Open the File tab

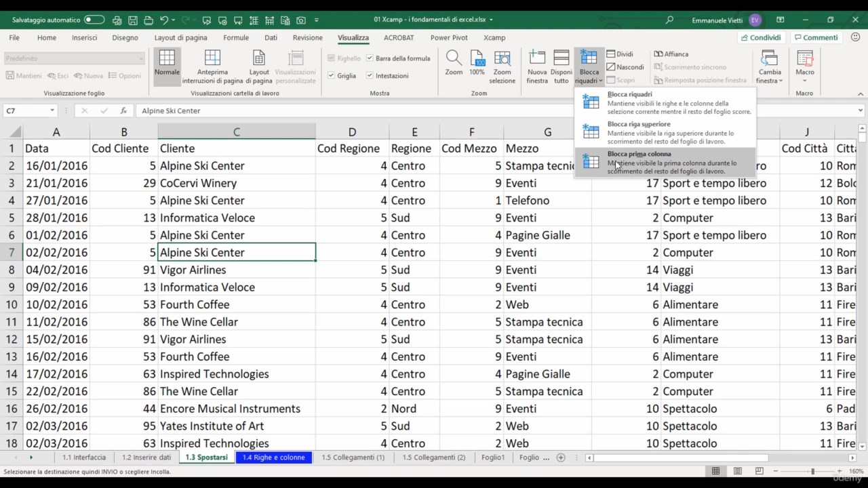coord(14,38)
